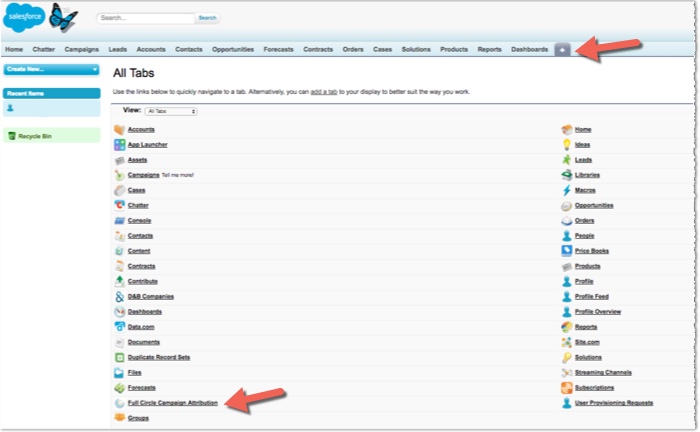Expand the View All Tabs dropdown
Screen dimensions: 700x432
click(x=171, y=111)
